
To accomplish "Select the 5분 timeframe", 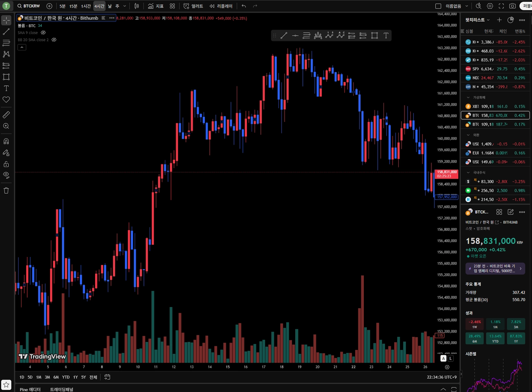I will click(62, 6).
